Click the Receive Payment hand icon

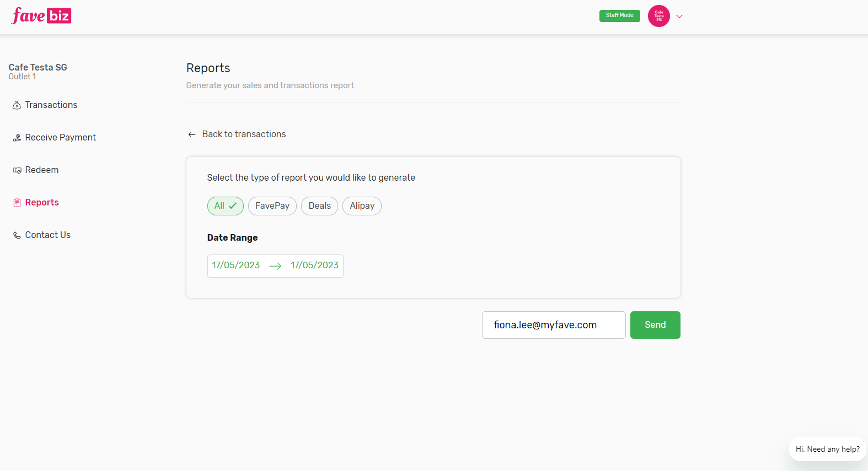coord(17,138)
